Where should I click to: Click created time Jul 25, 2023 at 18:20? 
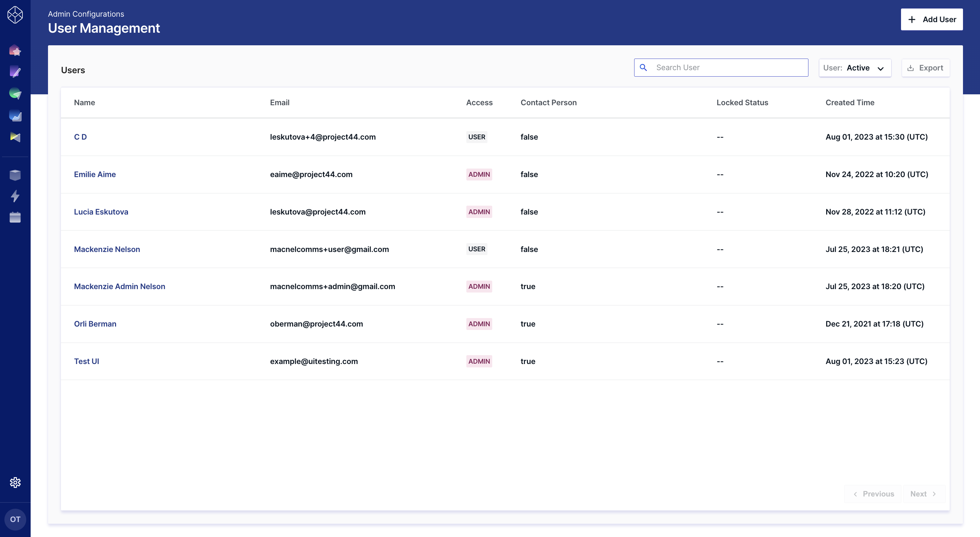[875, 286]
